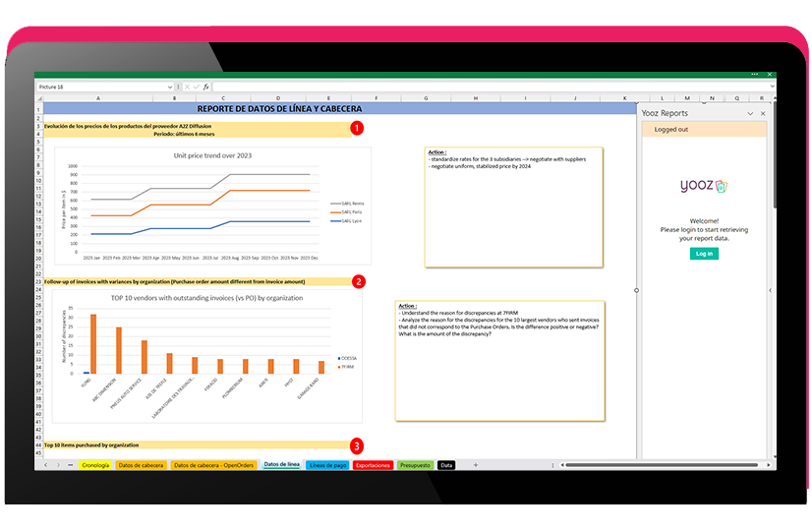Open the Yooz Reports pane options chevron
812x532 pixels.
750,113
